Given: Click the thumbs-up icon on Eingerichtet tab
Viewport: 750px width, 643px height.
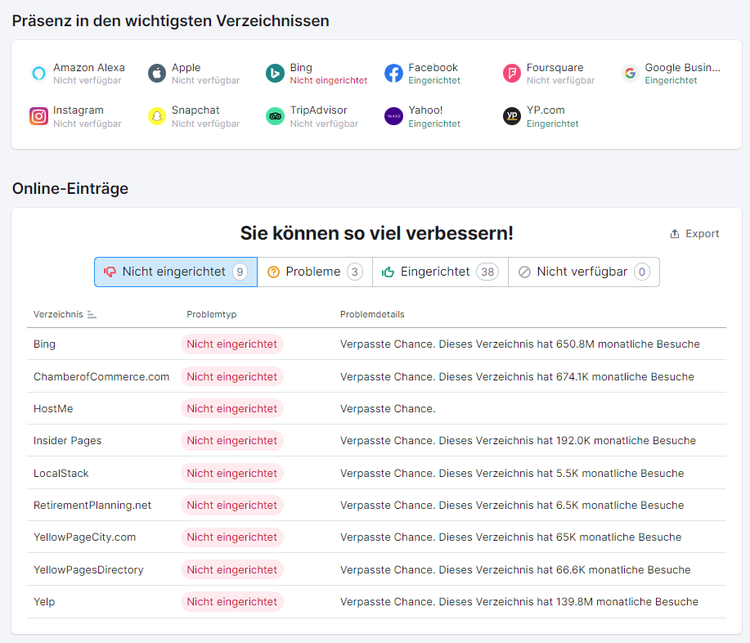Looking at the screenshot, I should (x=388, y=272).
